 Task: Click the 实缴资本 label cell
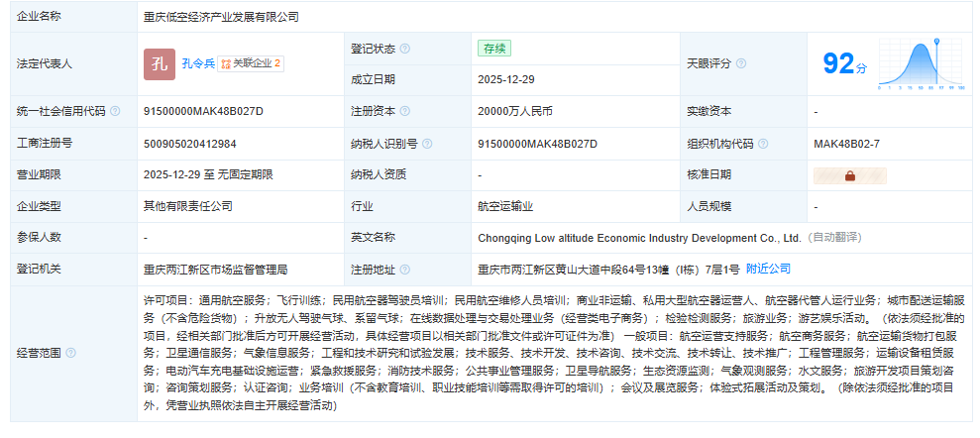743,111
